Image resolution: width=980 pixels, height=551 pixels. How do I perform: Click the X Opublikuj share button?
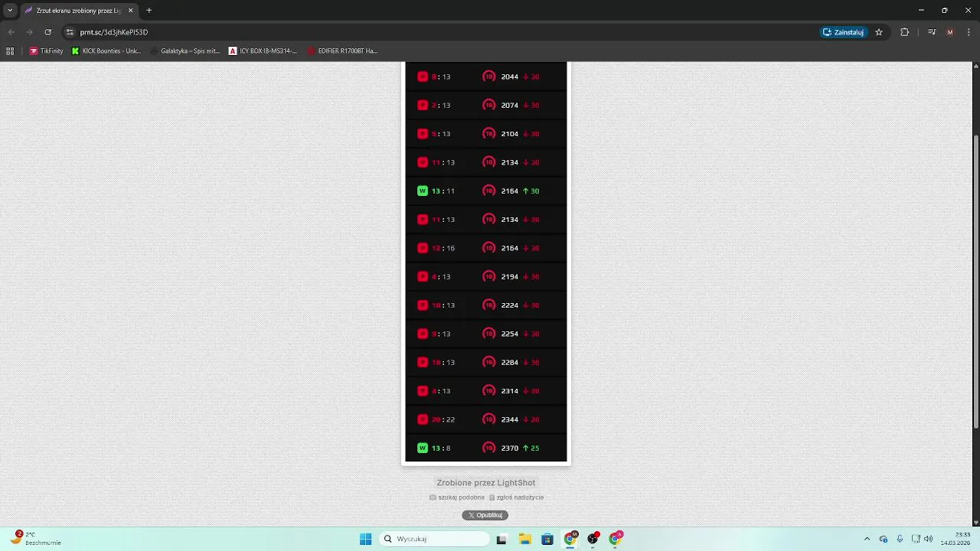485,515
